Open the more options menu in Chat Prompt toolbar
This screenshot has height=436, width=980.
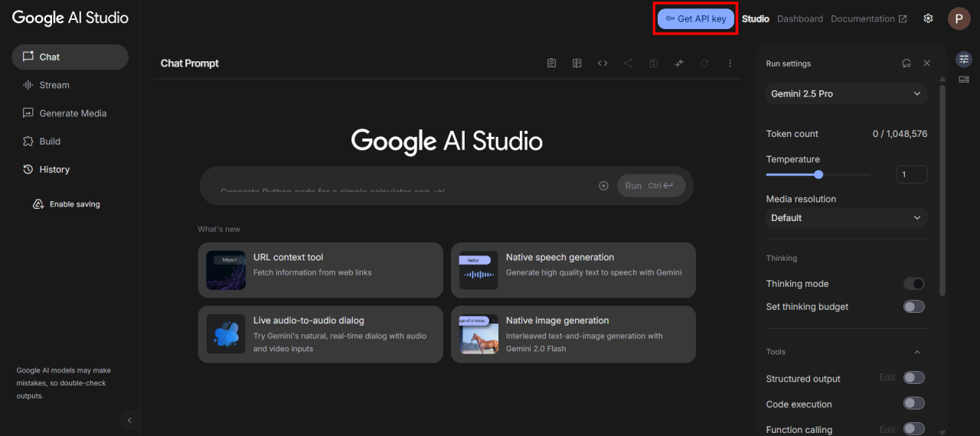(730, 63)
